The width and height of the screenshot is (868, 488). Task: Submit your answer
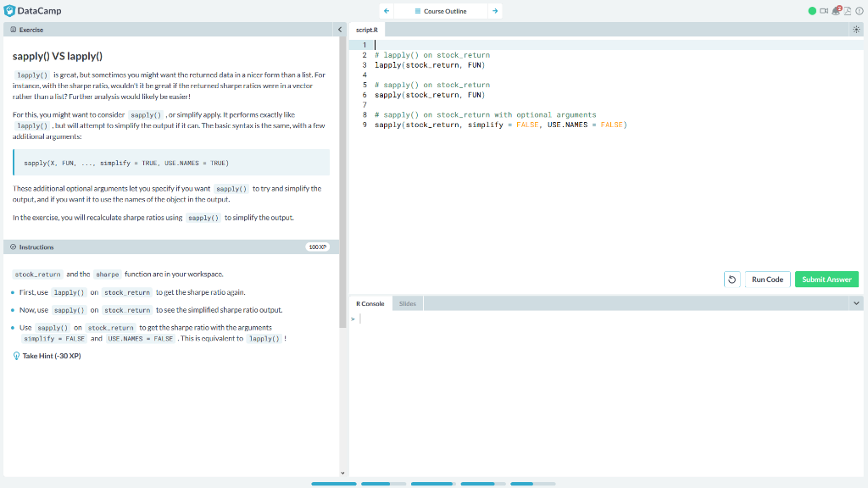[x=826, y=279]
